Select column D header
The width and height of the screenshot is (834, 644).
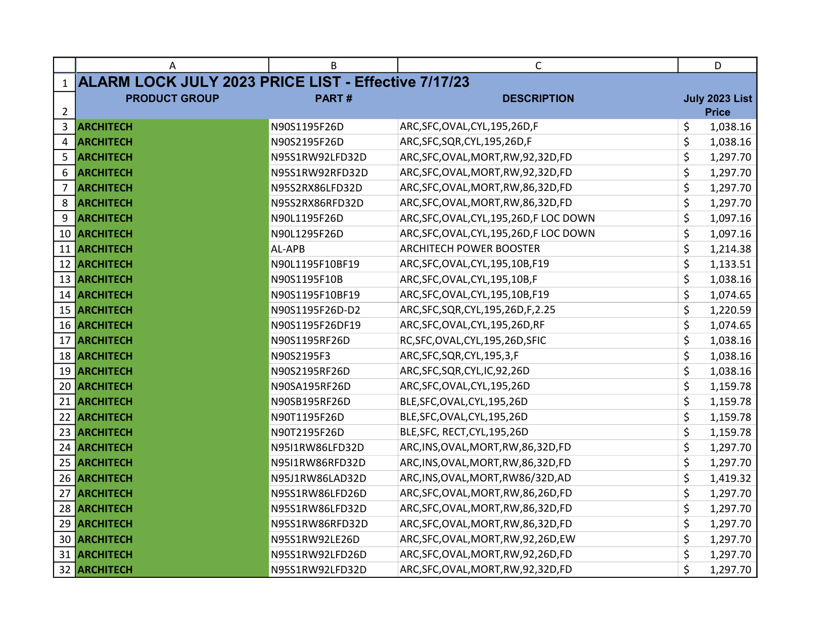click(x=717, y=66)
